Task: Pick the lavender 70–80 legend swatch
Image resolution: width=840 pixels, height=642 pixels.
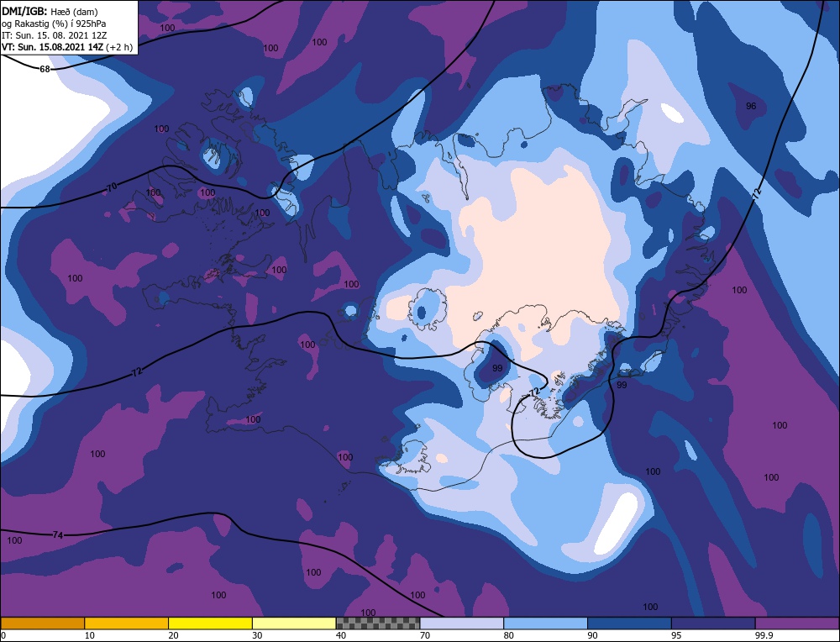Action: tap(462, 624)
